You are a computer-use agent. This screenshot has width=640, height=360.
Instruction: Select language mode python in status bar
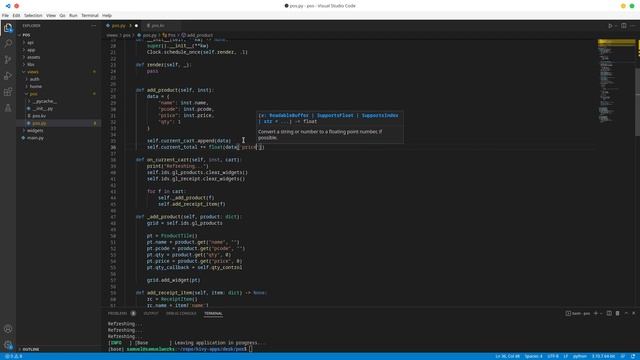pos(580,356)
